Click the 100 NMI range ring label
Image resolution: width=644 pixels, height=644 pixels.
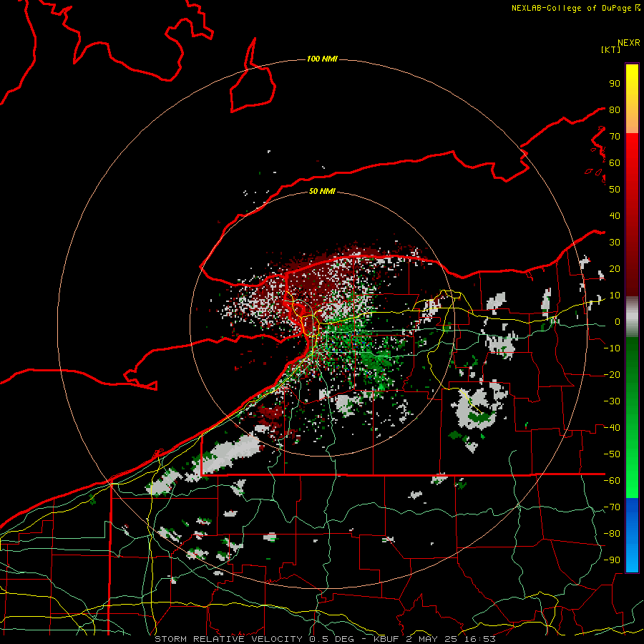coord(322,59)
